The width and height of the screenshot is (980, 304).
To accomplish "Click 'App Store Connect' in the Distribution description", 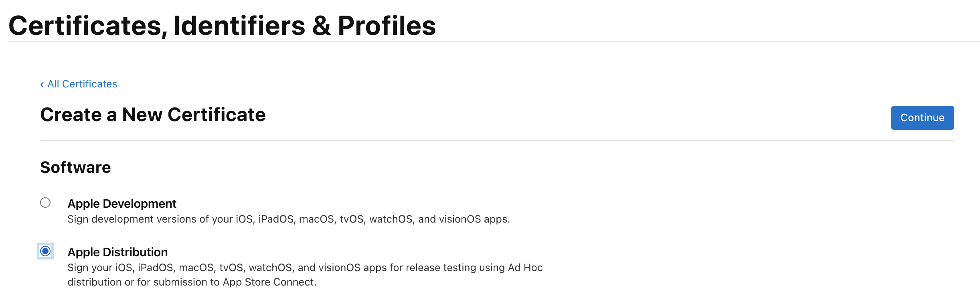I will pos(269,282).
